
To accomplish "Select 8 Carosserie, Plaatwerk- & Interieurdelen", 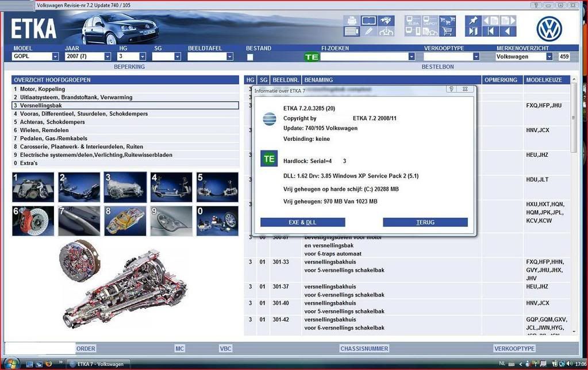I will coord(125,147).
